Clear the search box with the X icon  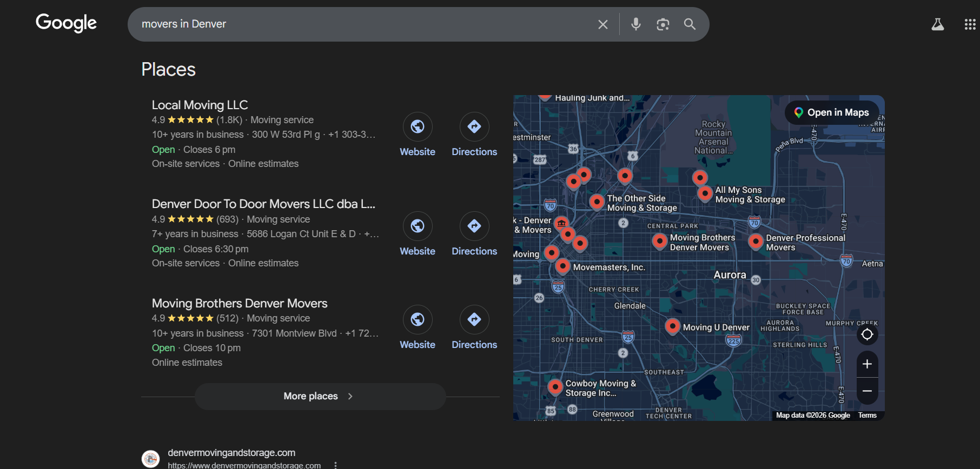coord(603,24)
